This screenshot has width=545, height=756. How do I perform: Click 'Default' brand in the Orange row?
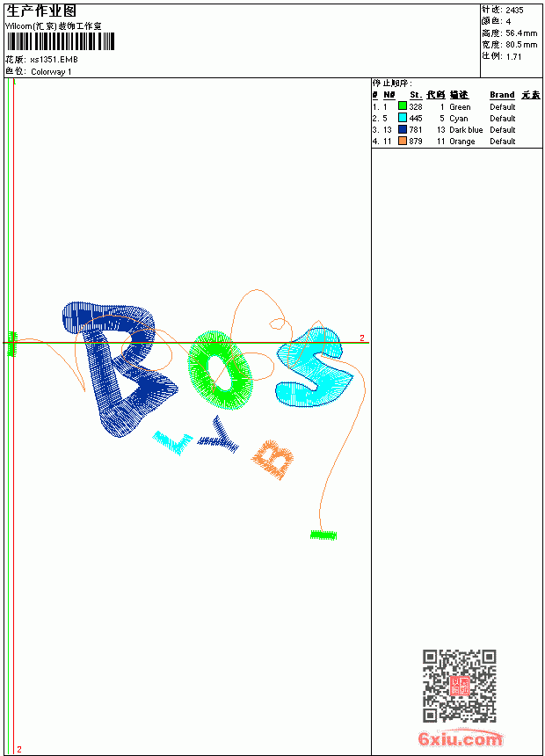click(x=503, y=142)
